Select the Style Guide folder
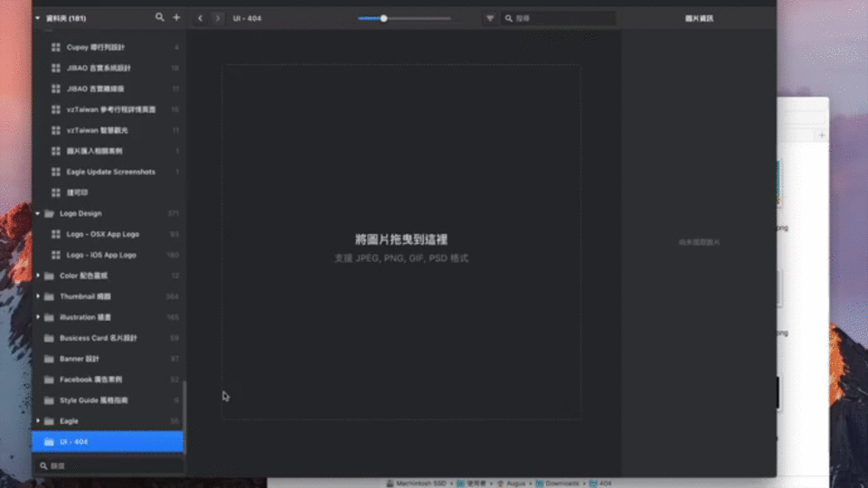Viewport: 868px width, 488px height. tap(108, 400)
